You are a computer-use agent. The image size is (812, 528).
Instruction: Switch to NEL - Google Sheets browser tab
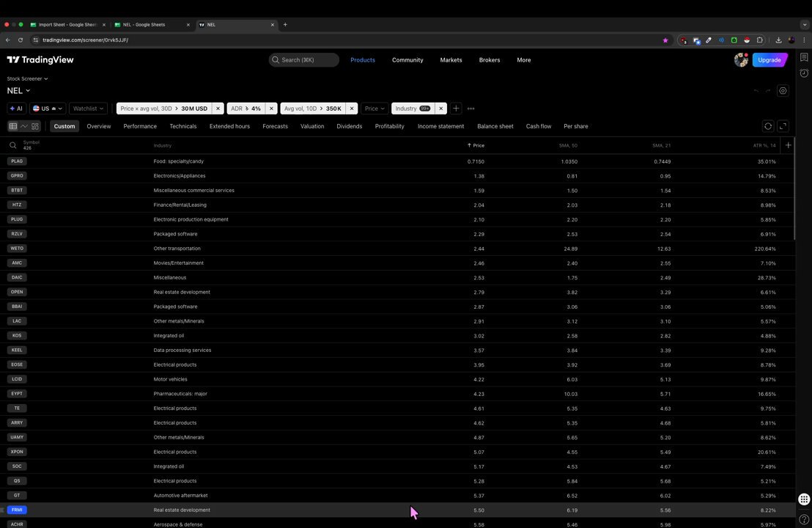[150, 24]
